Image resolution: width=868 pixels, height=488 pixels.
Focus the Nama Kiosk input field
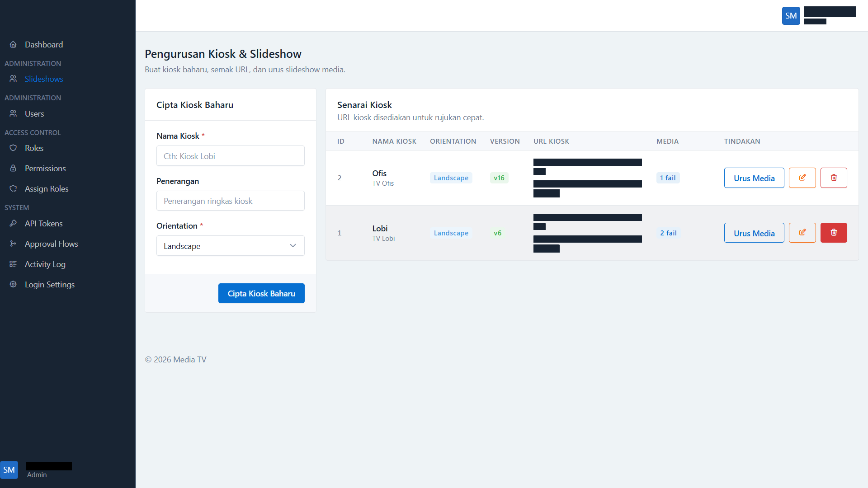coord(231,156)
